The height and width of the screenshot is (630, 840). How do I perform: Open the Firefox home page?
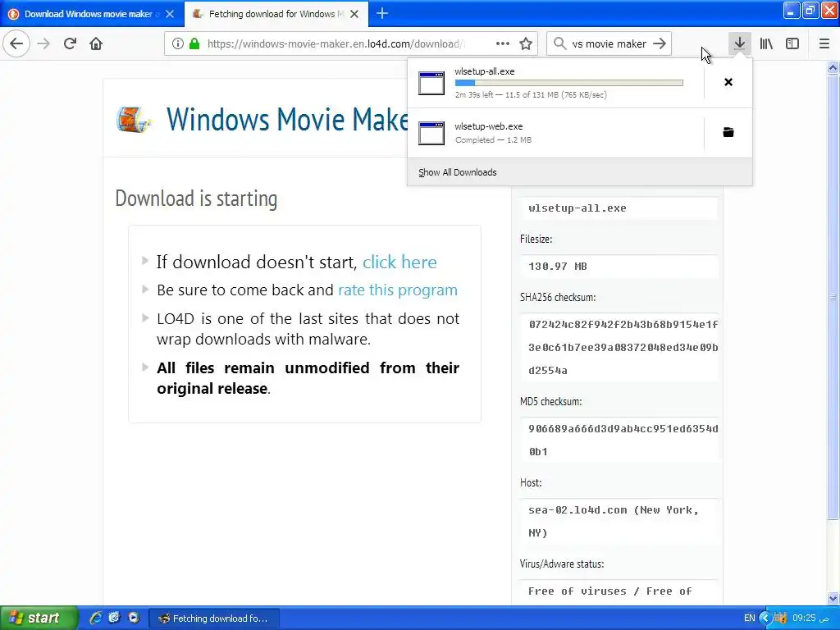(96, 43)
